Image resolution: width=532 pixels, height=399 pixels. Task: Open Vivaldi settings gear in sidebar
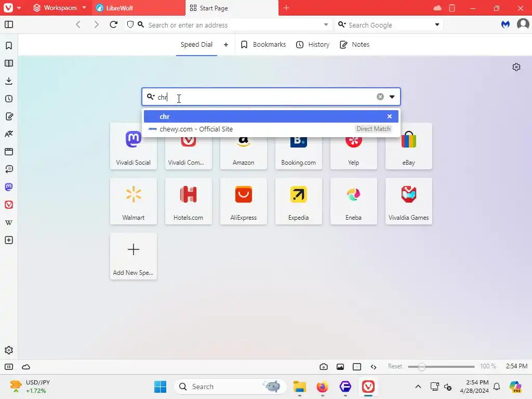(9, 350)
